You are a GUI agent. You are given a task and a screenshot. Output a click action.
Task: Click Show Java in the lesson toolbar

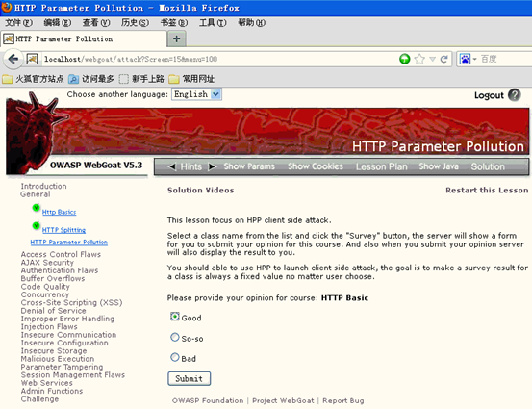439,166
